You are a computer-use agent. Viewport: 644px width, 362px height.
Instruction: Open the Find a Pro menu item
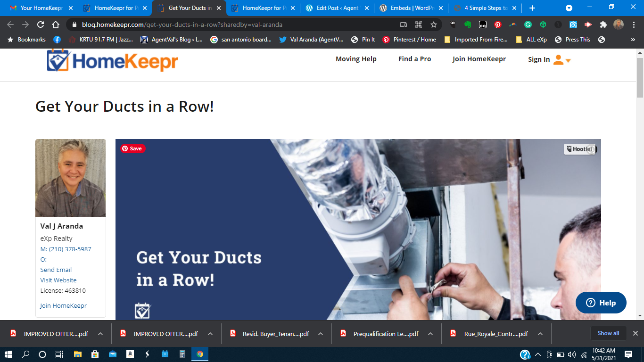click(414, 59)
